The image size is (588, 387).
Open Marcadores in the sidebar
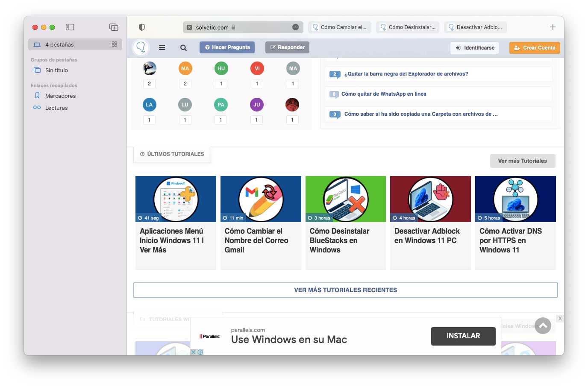[60, 96]
